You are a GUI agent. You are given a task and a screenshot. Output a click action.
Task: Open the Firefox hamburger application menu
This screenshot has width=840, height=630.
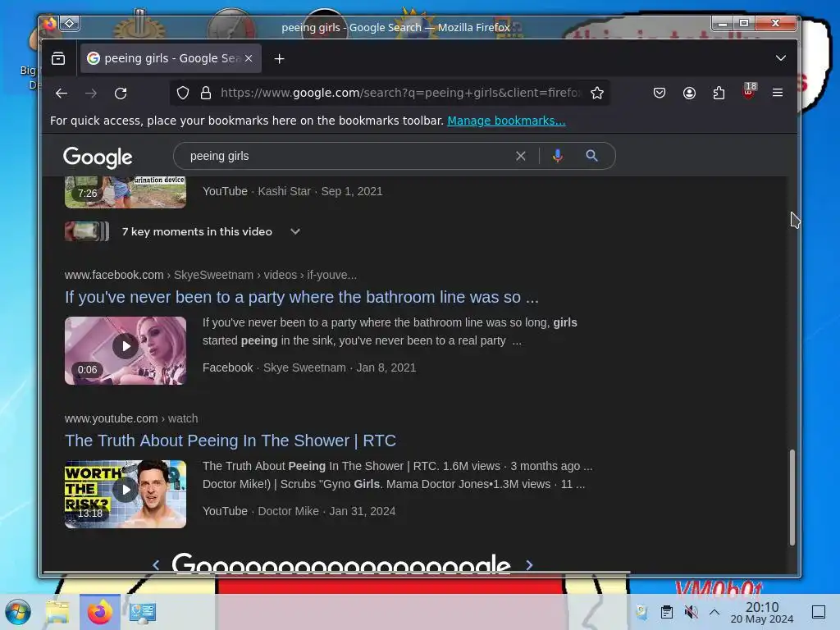coord(778,94)
